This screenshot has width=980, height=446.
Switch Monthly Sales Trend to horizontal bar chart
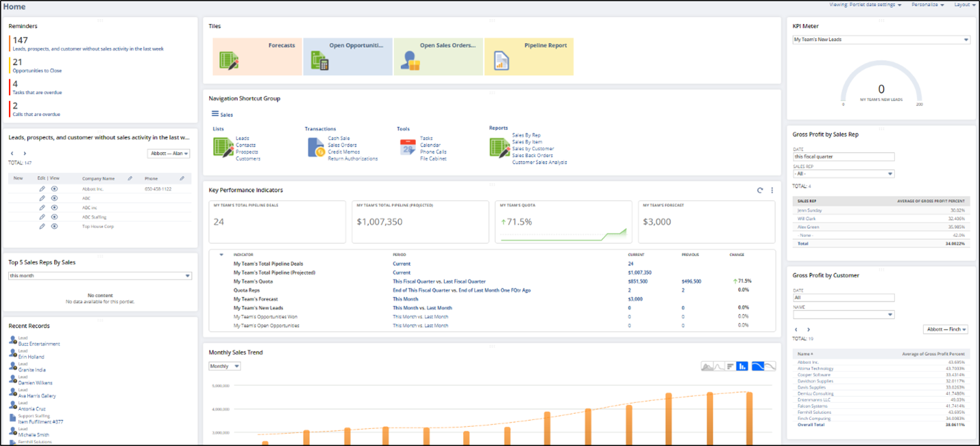(730, 366)
